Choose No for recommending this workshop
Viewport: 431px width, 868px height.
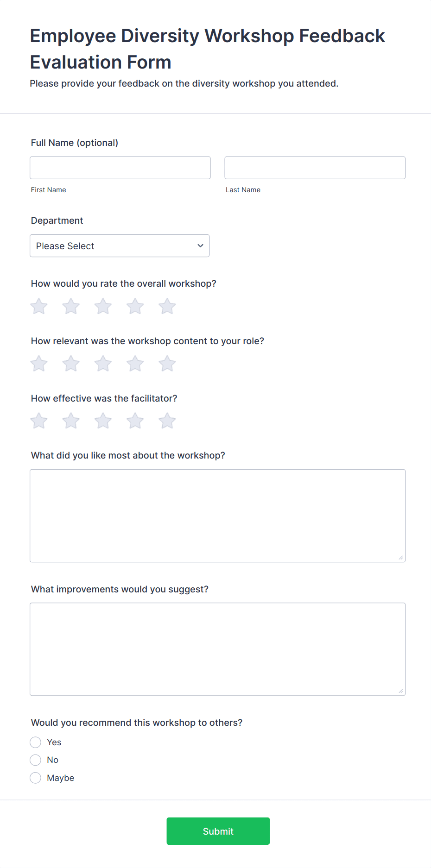pos(35,760)
